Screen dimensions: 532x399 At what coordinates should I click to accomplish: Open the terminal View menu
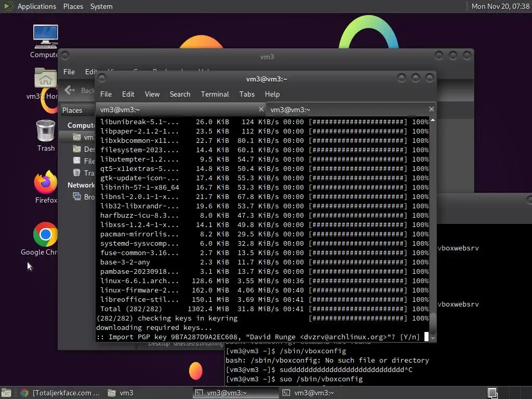[152, 95]
